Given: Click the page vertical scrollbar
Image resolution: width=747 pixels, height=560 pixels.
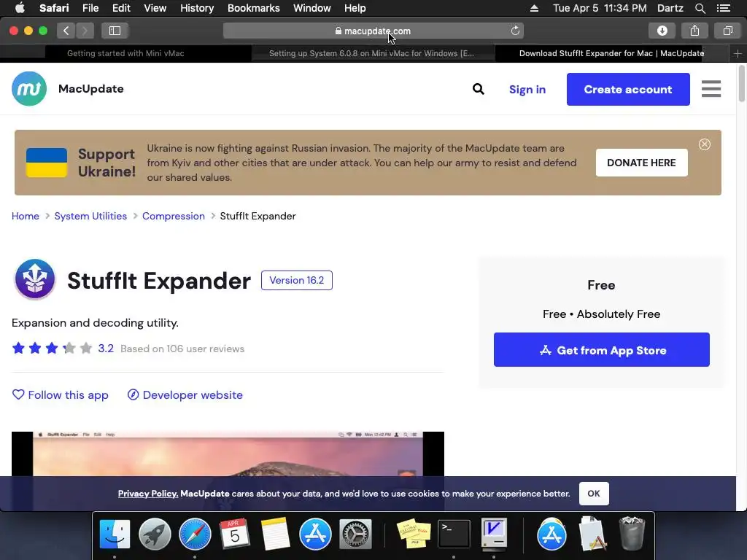Looking at the screenshot, I should [x=741, y=84].
